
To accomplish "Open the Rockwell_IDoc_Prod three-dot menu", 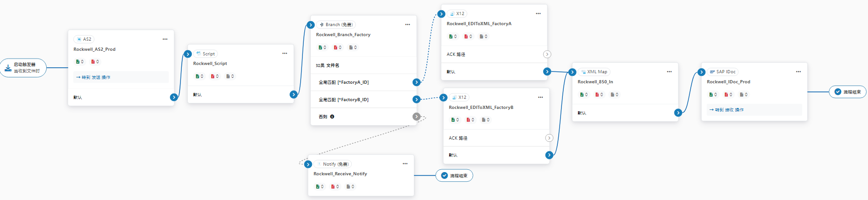I will (x=798, y=72).
